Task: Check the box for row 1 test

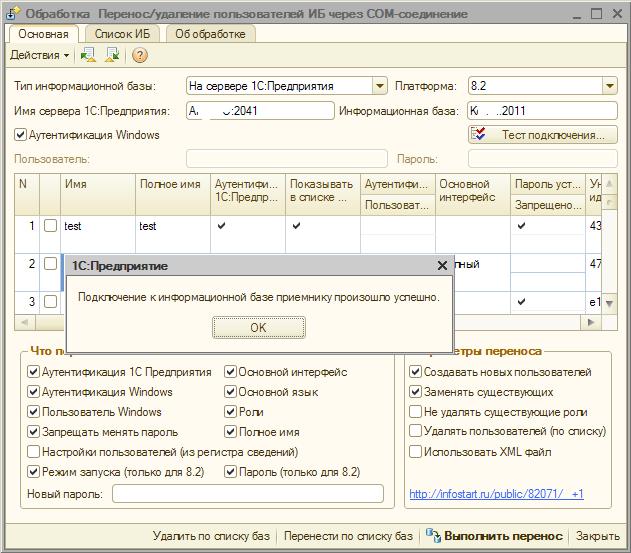Action: (x=50, y=225)
